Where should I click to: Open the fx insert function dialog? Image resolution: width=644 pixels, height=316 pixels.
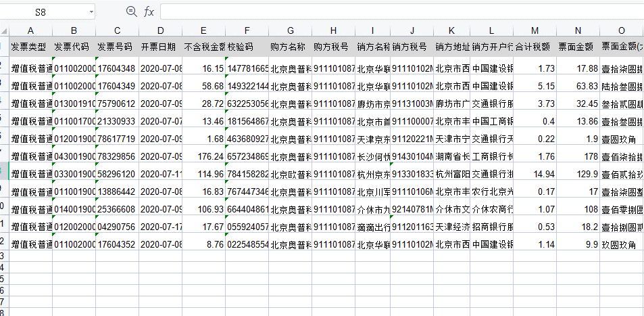149,12
